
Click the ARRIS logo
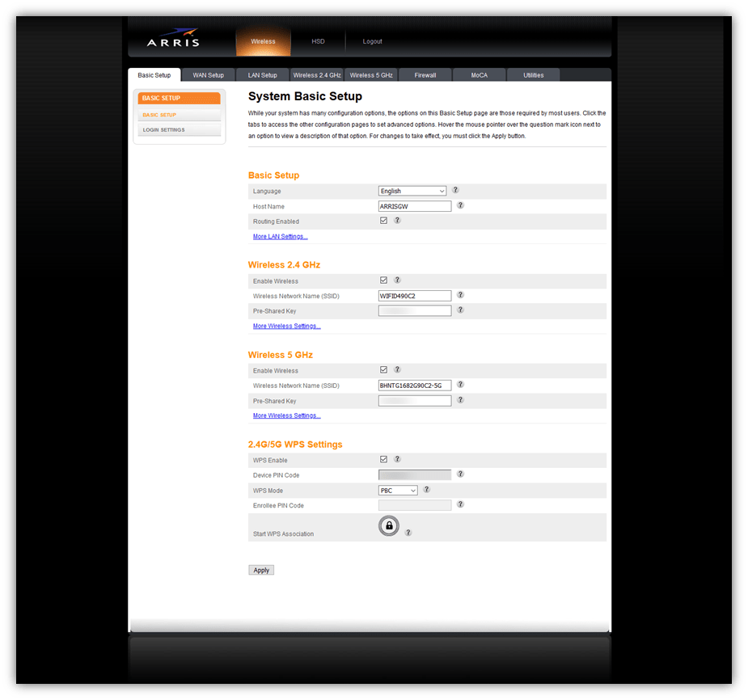pyautogui.click(x=173, y=38)
